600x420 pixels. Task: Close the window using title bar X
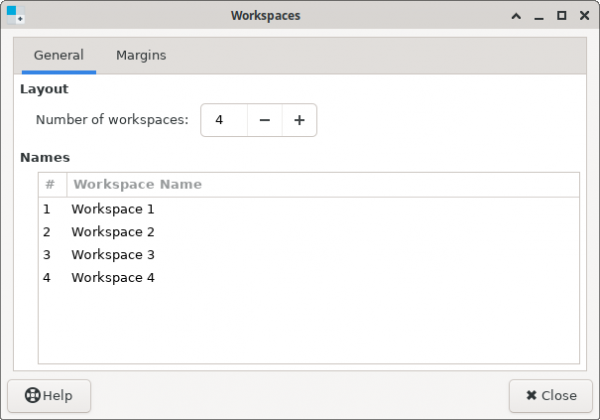[584, 16]
